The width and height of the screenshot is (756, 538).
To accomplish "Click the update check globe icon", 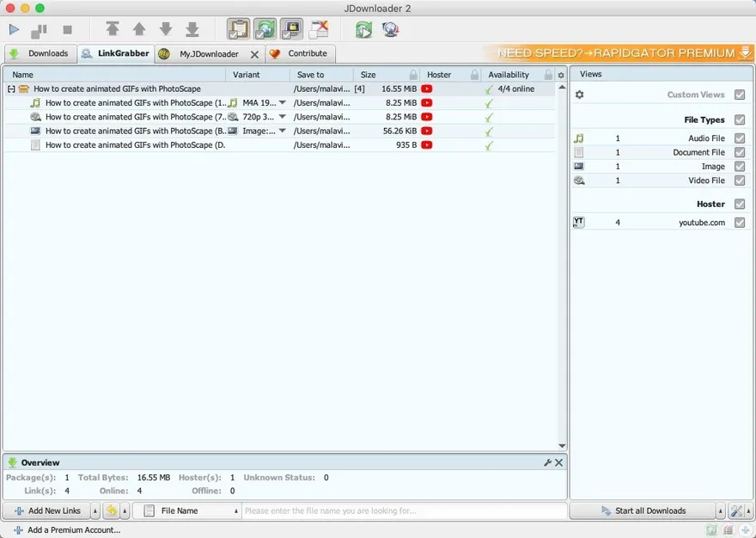I will coord(390,30).
